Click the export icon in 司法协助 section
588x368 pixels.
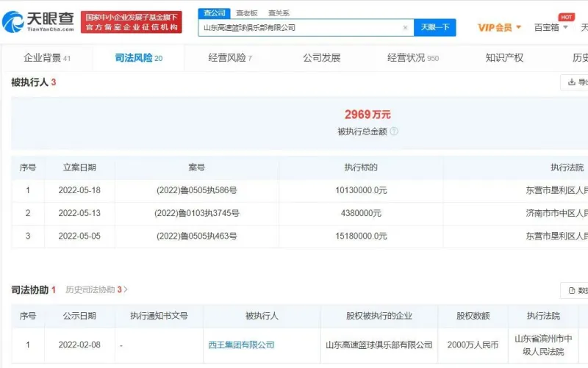point(574,290)
